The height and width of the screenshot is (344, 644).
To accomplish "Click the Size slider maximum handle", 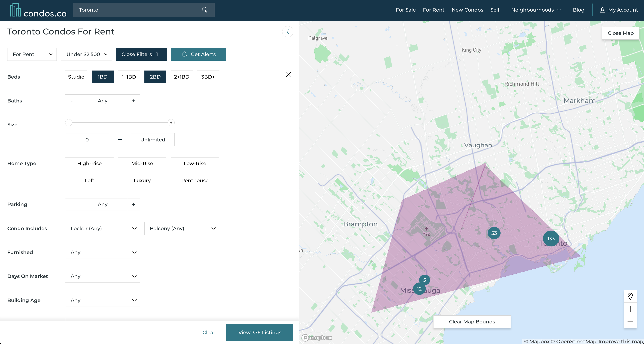I will point(171,123).
